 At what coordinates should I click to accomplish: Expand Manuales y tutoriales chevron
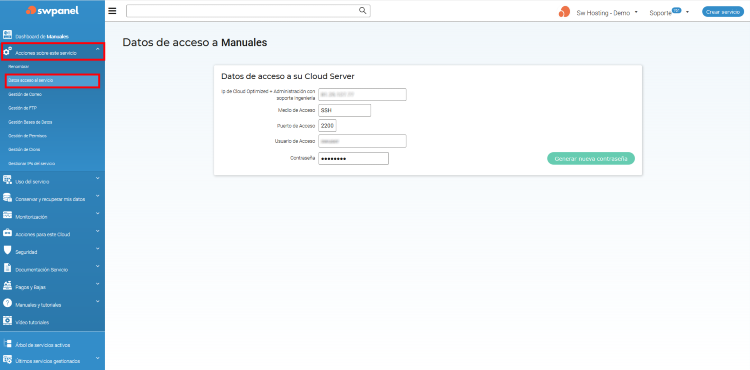click(x=98, y=301)
